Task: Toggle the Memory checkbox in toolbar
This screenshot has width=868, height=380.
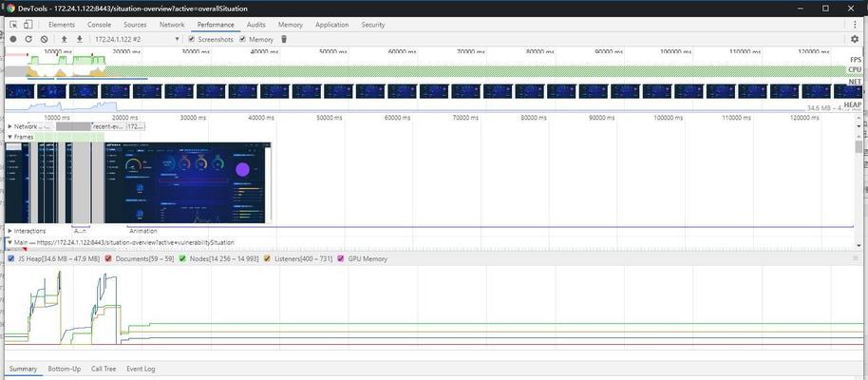Action: [242, 39]
